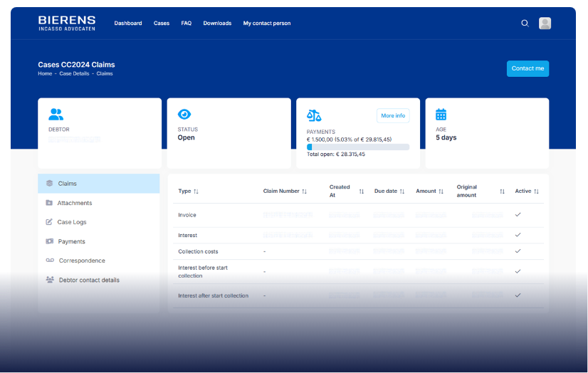Click the payments progress bar

(x=358, y=147)
